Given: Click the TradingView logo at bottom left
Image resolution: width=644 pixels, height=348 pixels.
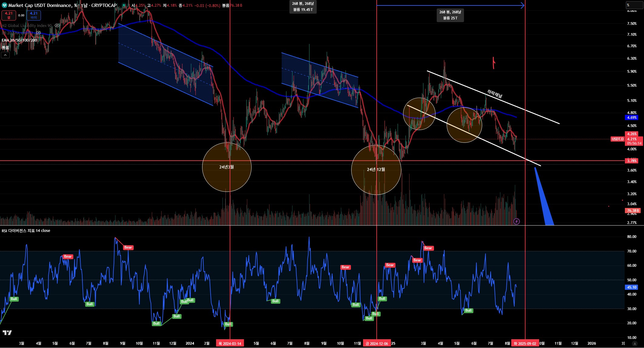Looking at the screenshot, I should [7, 333].
